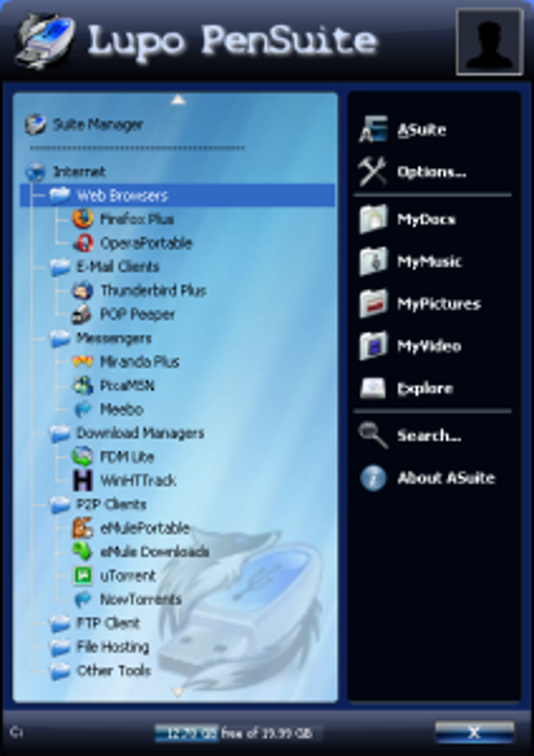The height and width of the screenshot is (756, 534).
Task: Click the user avatar picture
Action: [x=489, y=42]
